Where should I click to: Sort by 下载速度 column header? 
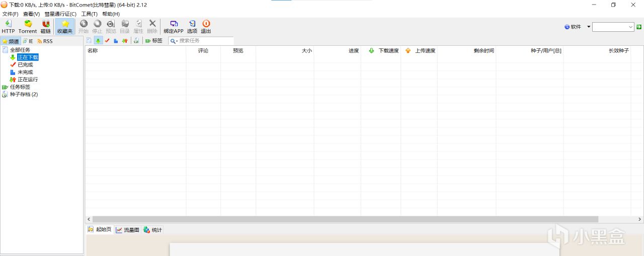point(381,51)
